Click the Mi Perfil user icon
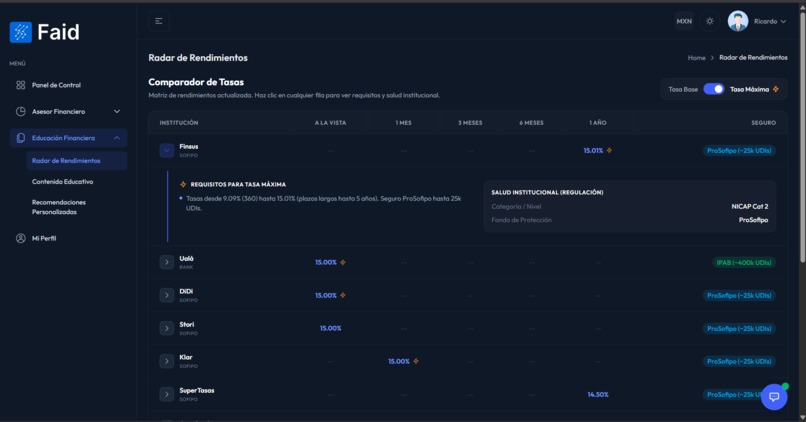Screen dimensions: 806x422 21,238
